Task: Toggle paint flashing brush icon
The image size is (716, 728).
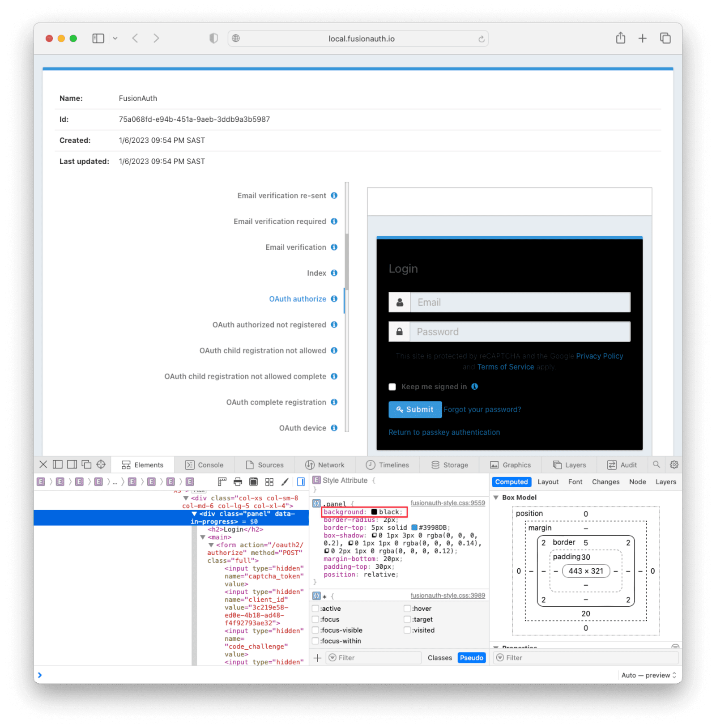Action: point(285,482)
